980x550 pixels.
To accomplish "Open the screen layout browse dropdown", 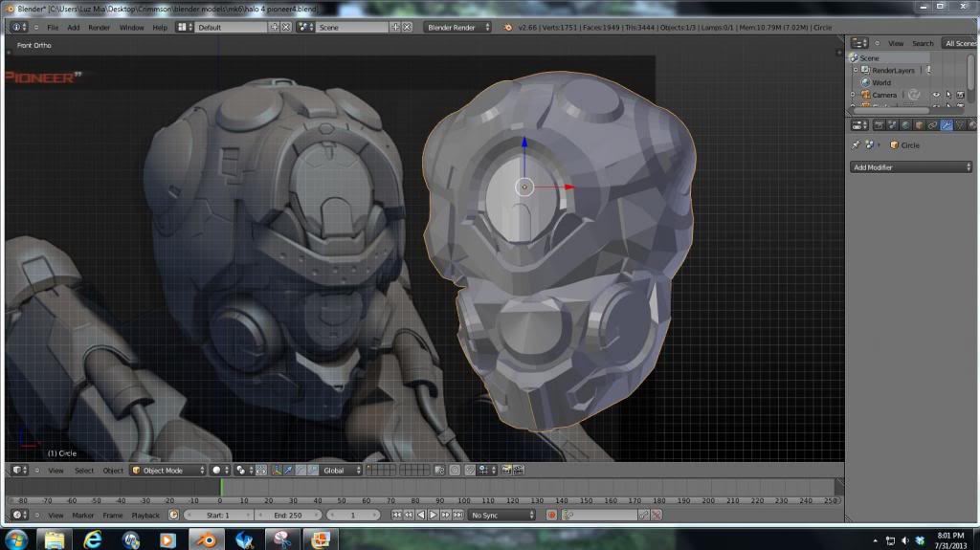I will pyautogui.click(x=184, y=27).
